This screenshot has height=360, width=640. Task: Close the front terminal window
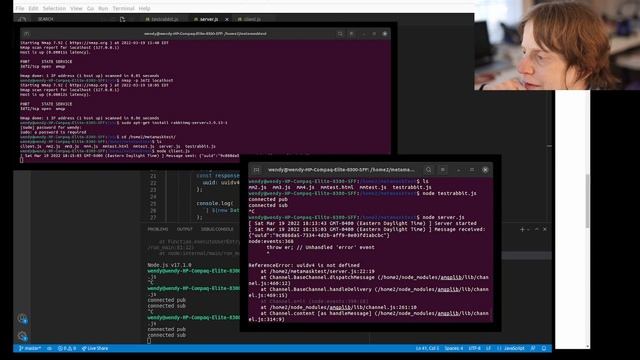click(x=485, y=170)
